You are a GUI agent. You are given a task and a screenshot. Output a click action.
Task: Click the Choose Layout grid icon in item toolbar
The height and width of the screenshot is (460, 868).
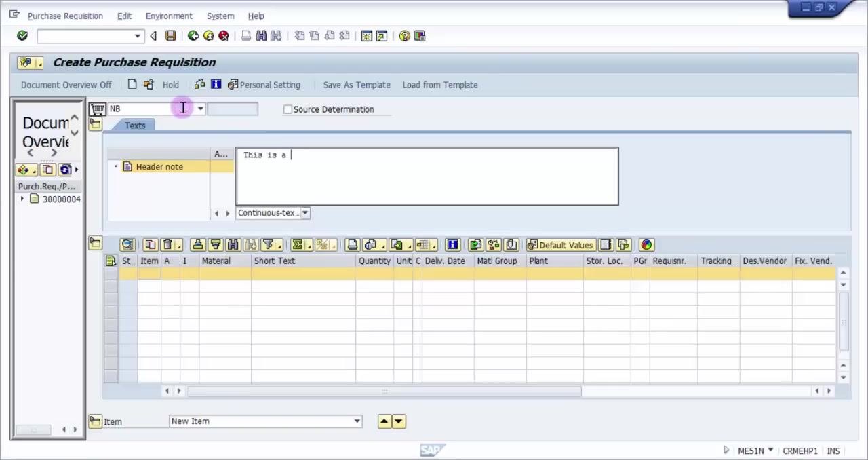[423, 245]
